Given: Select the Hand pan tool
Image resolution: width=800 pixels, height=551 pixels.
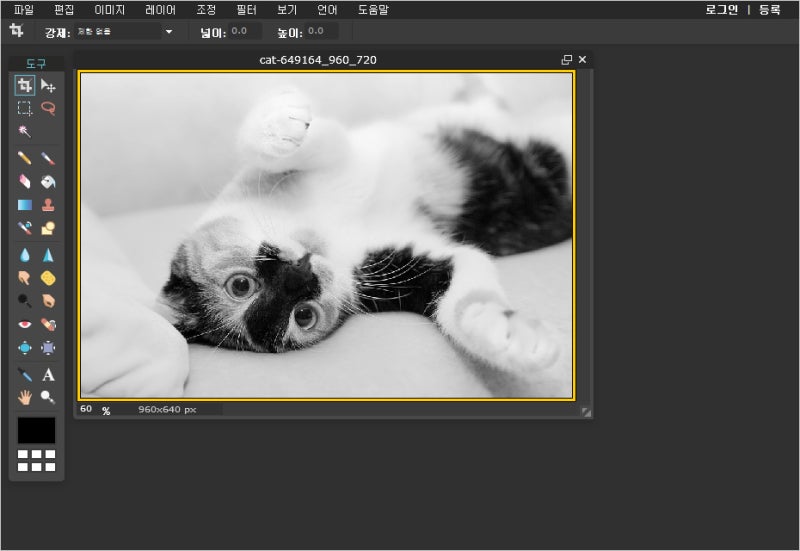Looking at the screenshot, I should tap(24, 397).
